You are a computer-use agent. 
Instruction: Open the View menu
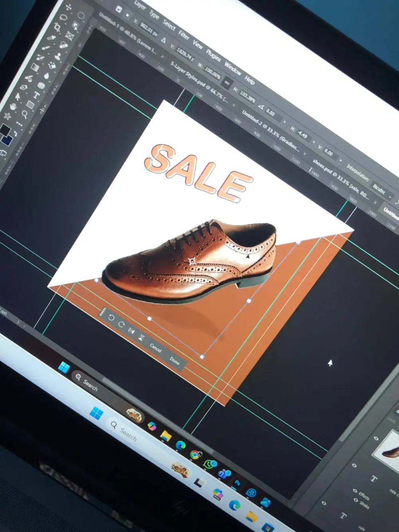pyautogui.click(x=198, y=44)
